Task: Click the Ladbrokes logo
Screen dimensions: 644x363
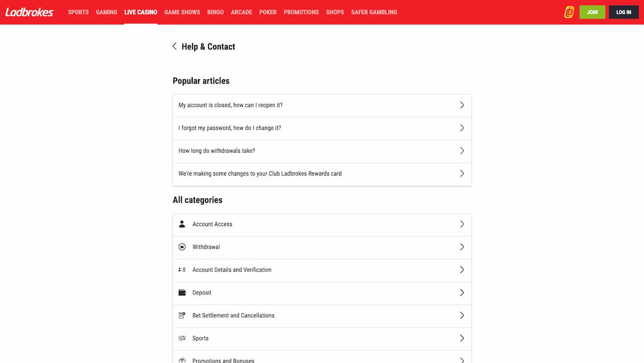Action: (29, 12)
